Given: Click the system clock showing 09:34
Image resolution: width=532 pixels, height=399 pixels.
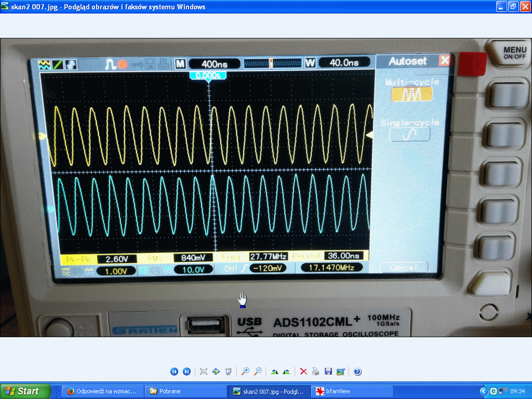Looking at the screenshot, I should tap(517, 391).
